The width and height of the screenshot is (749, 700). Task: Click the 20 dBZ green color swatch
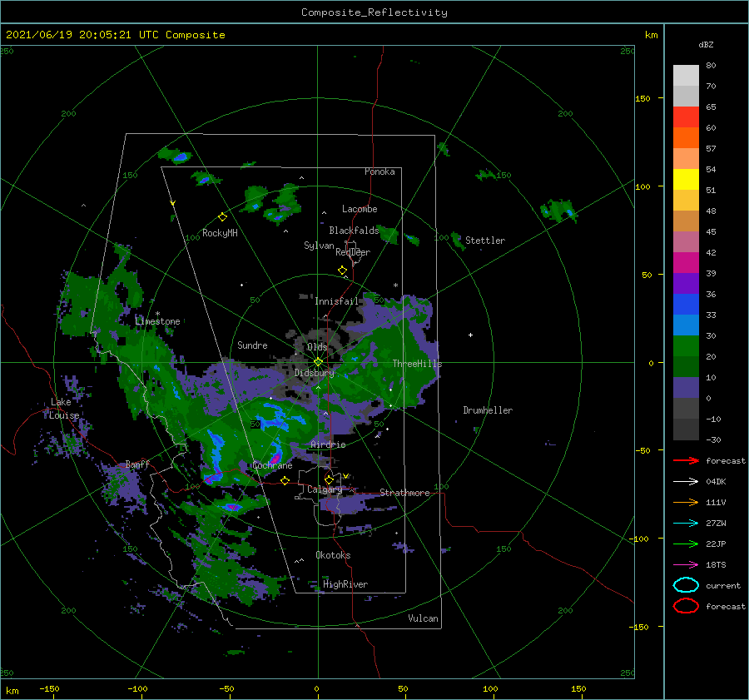tap(686, 346)
